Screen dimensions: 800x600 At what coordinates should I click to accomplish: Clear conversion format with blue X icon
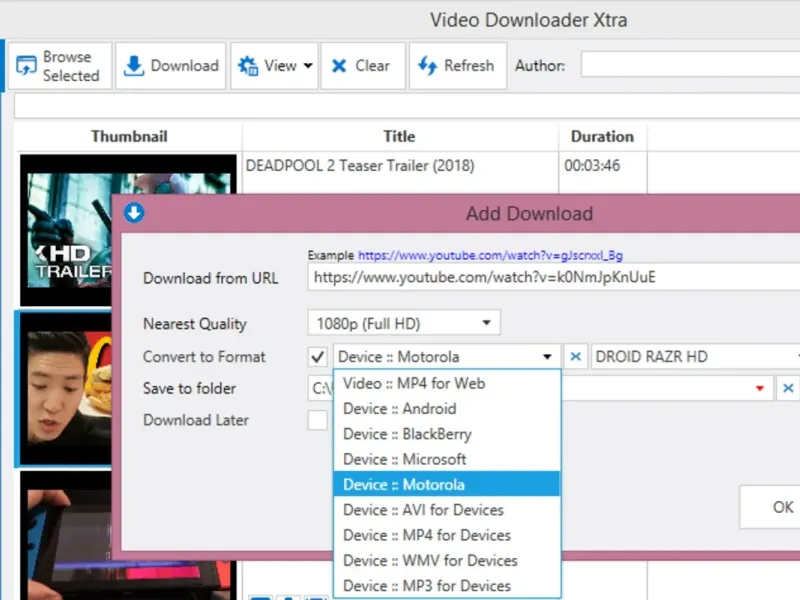click(x=576, y=357)
